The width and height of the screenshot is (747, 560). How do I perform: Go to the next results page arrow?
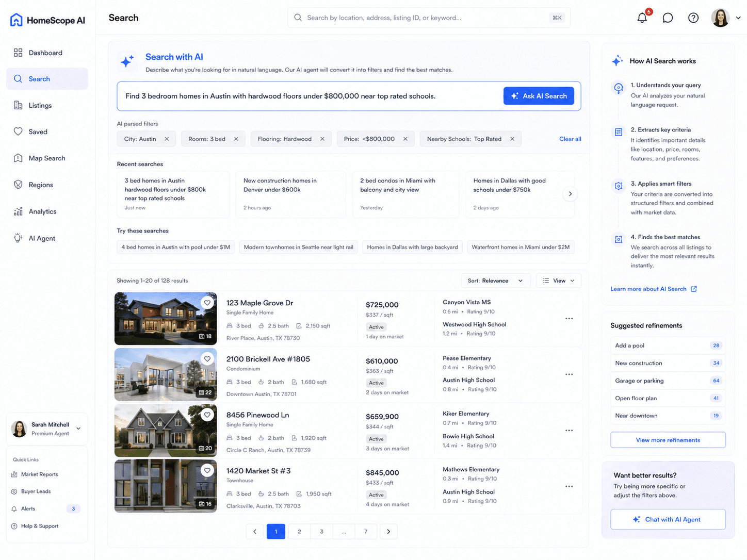coord(388,532)
